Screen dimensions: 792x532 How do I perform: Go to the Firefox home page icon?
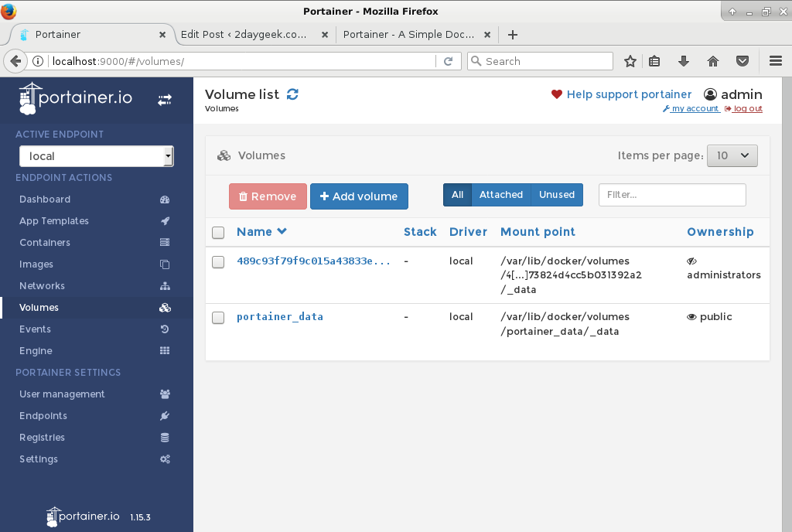pos(712,61)
